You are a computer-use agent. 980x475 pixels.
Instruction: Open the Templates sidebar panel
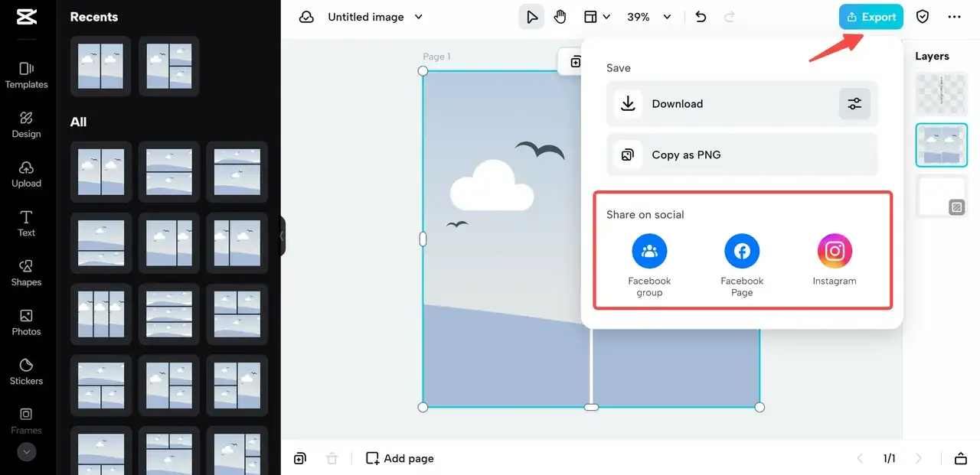coord(26,76)
